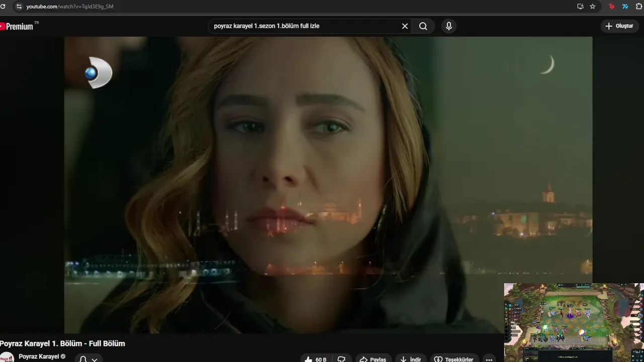Open the blue 7tv browser extension

pos(625,7)
